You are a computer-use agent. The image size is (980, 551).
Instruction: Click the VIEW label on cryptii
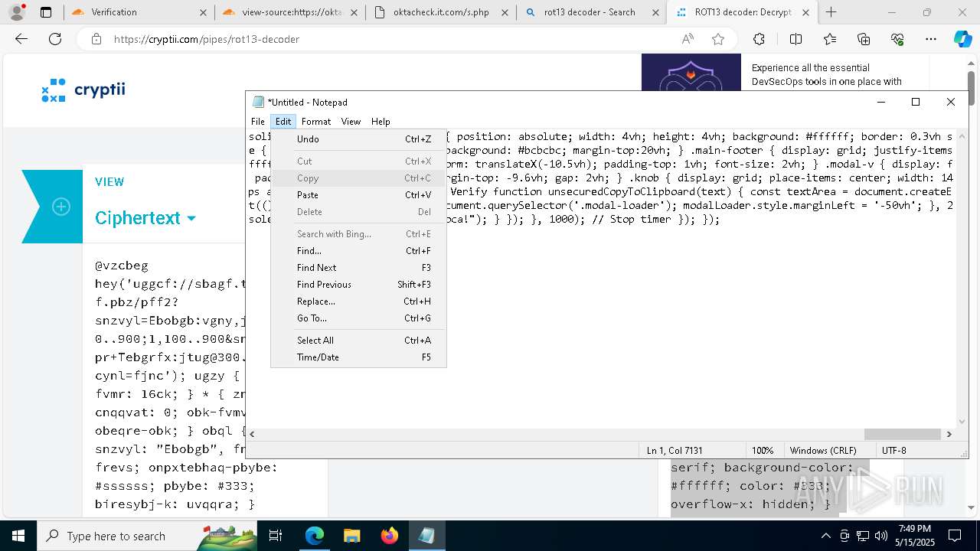point(109,182)
